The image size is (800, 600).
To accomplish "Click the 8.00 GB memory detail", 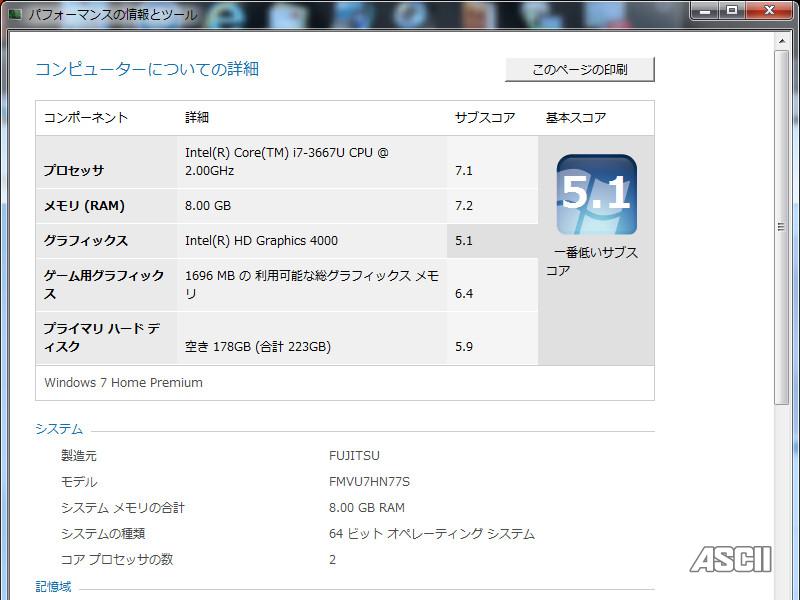I will [x=208, y=206].
